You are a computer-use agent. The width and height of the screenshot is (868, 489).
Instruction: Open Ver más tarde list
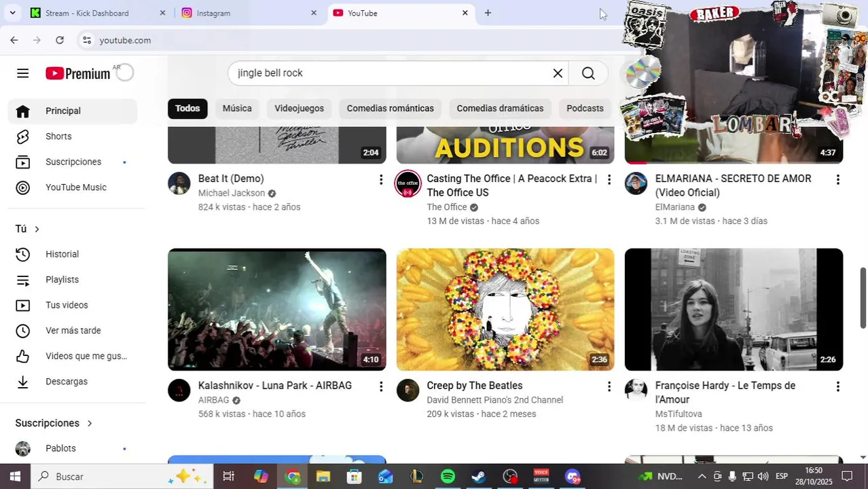73,331
